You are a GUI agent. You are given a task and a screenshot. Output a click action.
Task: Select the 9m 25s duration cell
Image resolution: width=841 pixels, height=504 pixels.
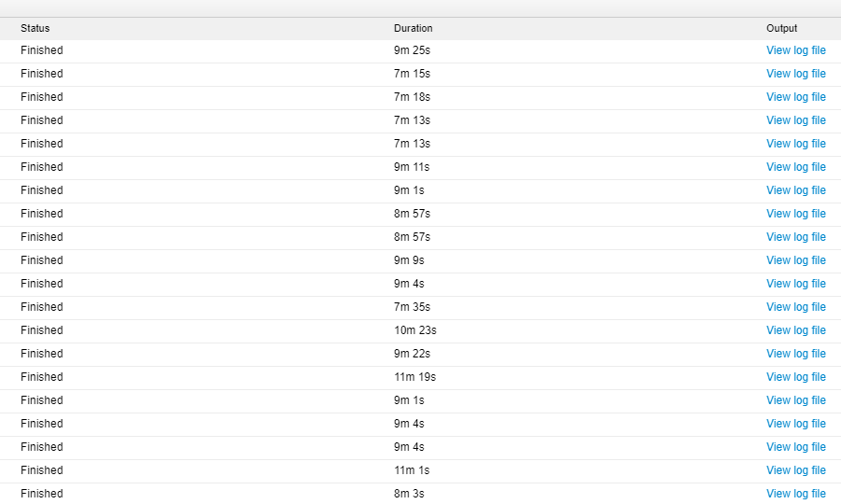(412, 50)
